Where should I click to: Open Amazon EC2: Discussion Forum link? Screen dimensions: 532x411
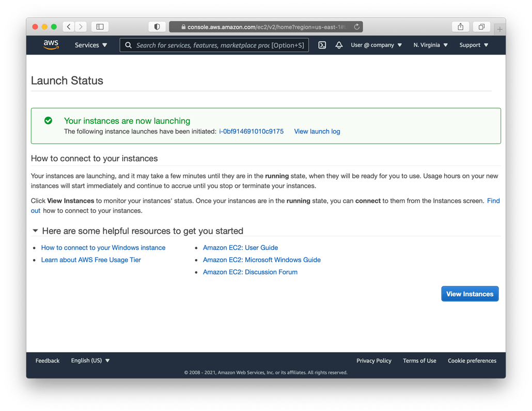tap(250, 272)
